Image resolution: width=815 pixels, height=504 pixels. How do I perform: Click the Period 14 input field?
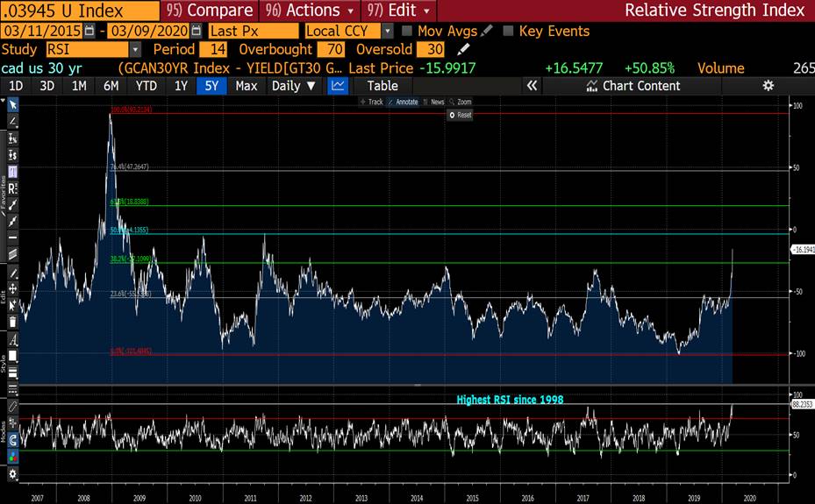point(213,49)
